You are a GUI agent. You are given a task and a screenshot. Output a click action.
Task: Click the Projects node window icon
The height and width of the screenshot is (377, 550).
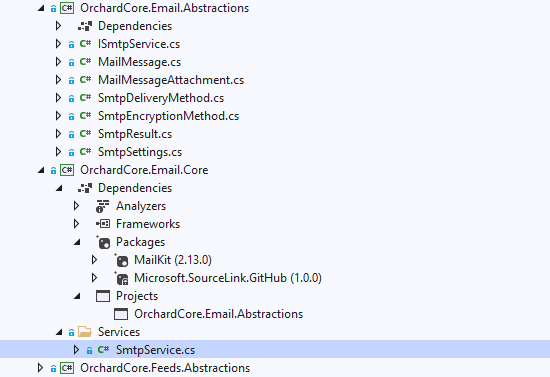(x=103, y=296)
